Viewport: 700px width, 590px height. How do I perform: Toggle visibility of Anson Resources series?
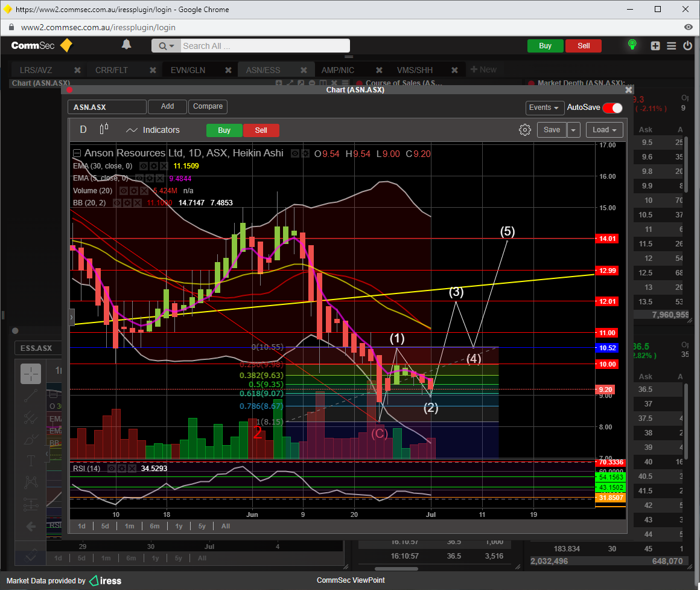click(x=295, y=153)
